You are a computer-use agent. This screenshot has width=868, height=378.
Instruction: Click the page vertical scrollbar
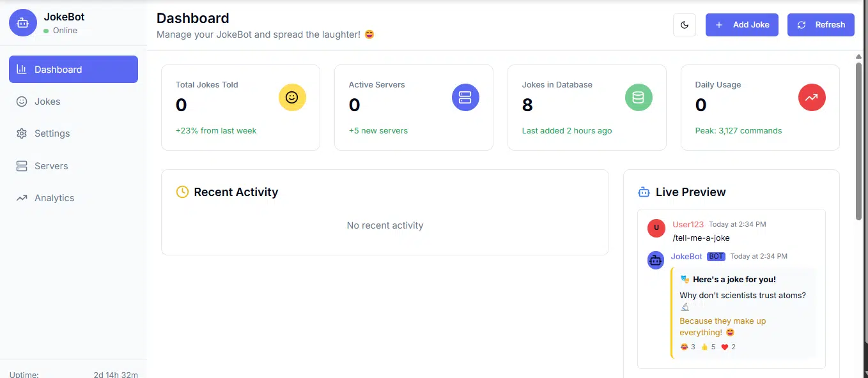point(859,140)
